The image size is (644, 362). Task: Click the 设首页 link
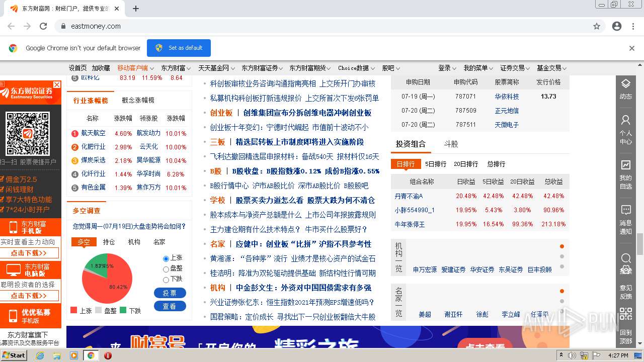tap(78, 68)
